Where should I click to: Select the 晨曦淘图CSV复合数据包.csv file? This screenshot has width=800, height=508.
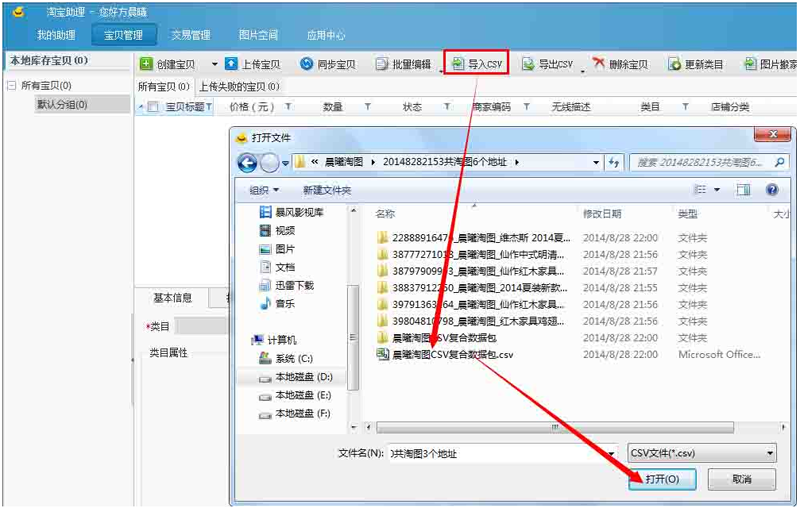[445, 354]
